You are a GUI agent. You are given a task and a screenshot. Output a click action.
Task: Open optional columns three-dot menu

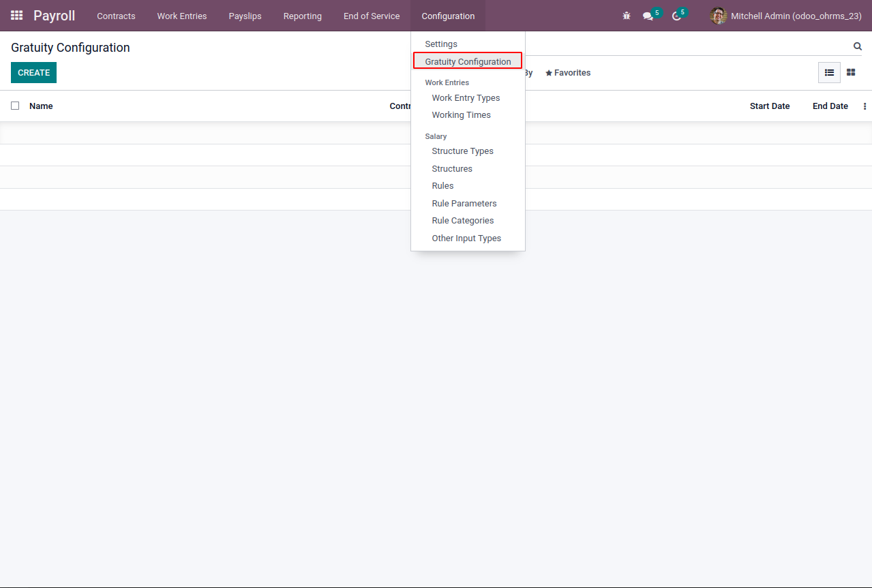[865, 106]
